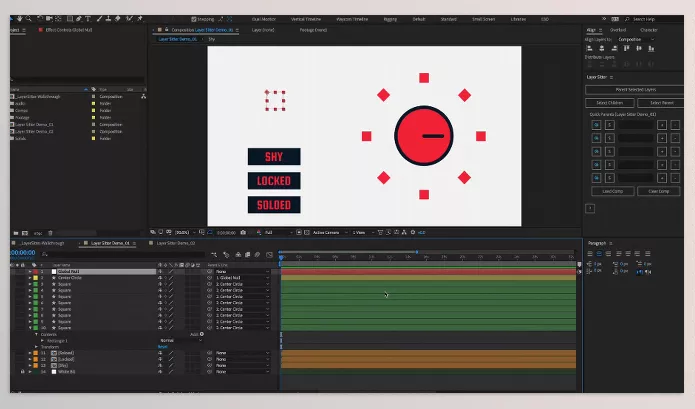Image resolution: width=695 pixels, height=409 pixels.
Task: Click the paragraph align left icon
Action: 590,253
